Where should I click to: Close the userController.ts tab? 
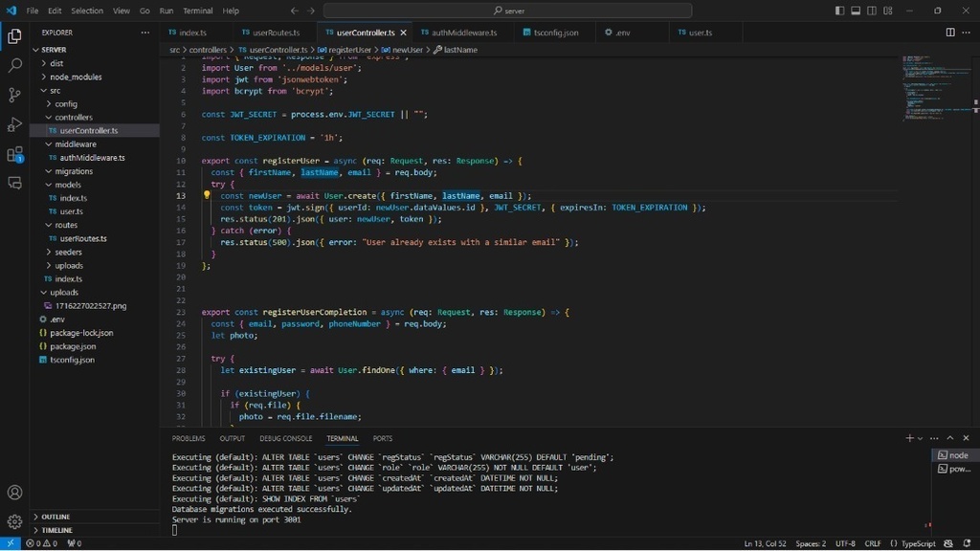click(x=403, y=33)
